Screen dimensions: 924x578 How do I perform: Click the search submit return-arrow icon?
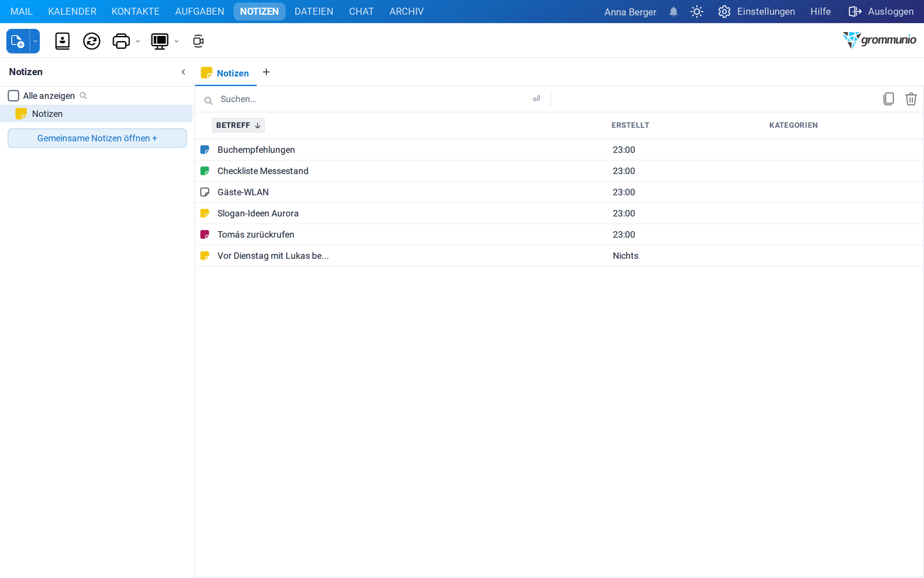pyautogui.click(x=536, y=99)
